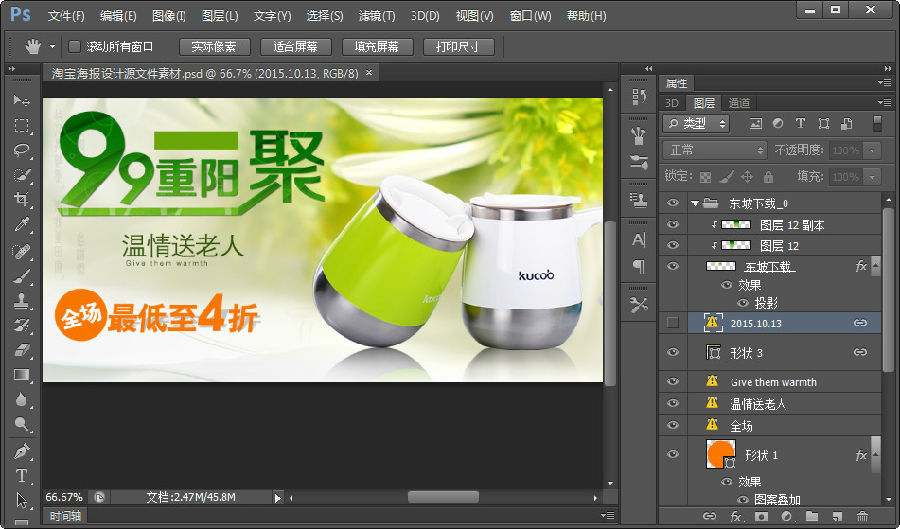Screen dimensions: 900x529
Task: Select the History Brush tool
Action: tap(21, 325)
